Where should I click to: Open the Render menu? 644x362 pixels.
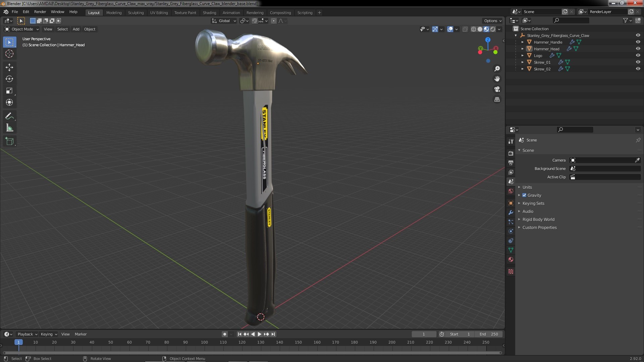click(x=40, y=12)
